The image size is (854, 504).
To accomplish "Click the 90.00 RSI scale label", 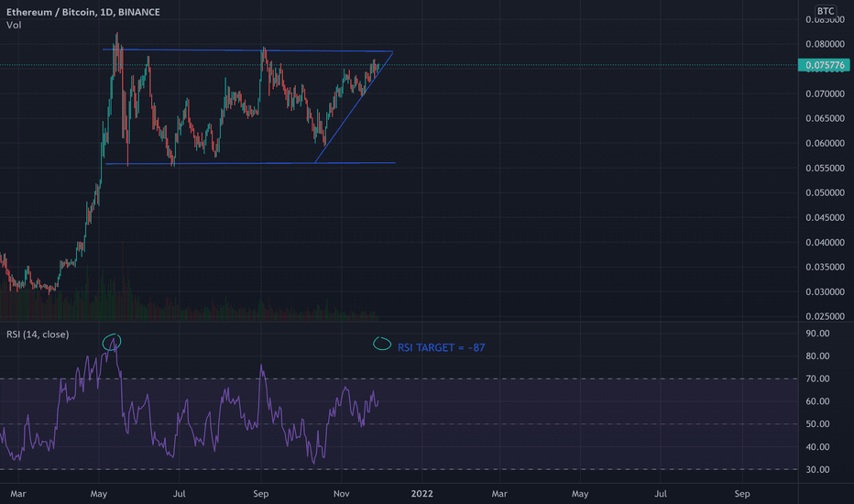I will coord(817,334).
